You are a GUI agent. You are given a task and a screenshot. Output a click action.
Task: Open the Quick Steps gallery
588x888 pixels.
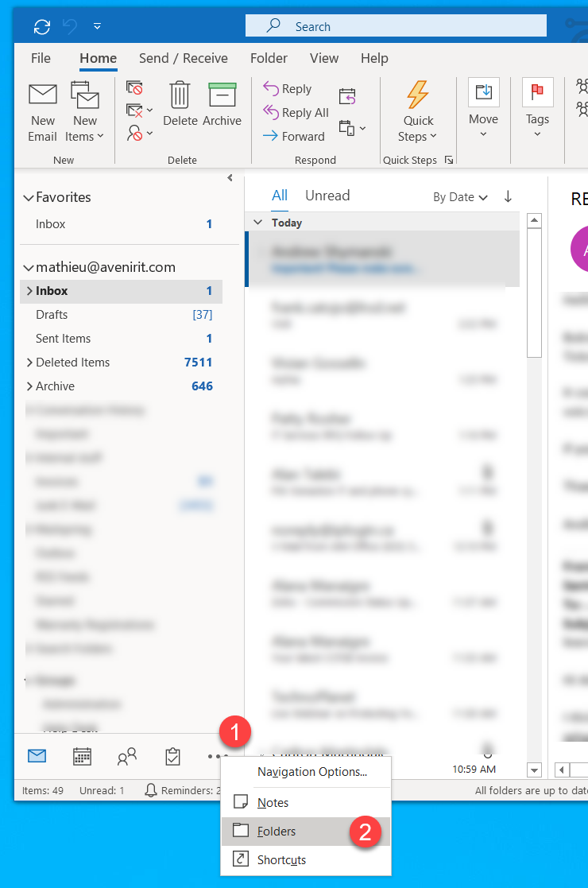[x=418, y=112]
